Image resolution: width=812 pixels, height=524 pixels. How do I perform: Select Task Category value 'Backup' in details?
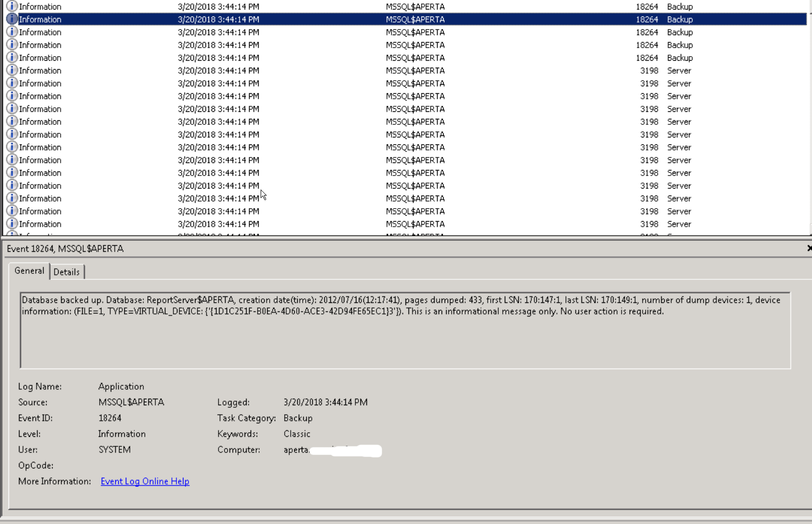point(298,418)
